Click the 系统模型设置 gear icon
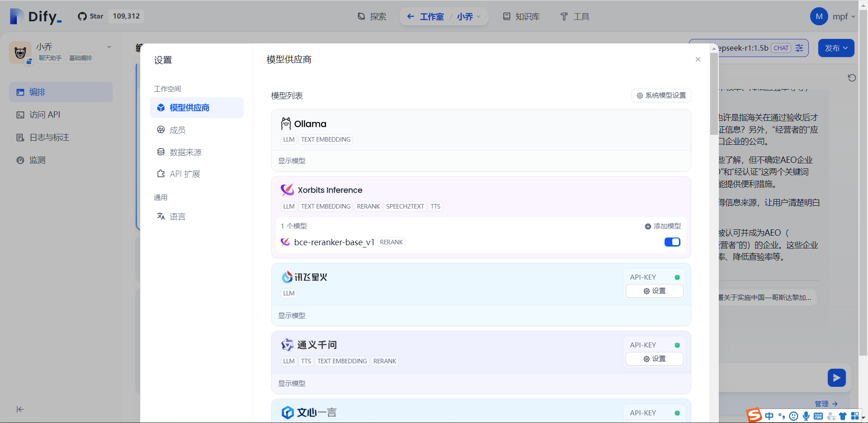 tap(639, 95)
